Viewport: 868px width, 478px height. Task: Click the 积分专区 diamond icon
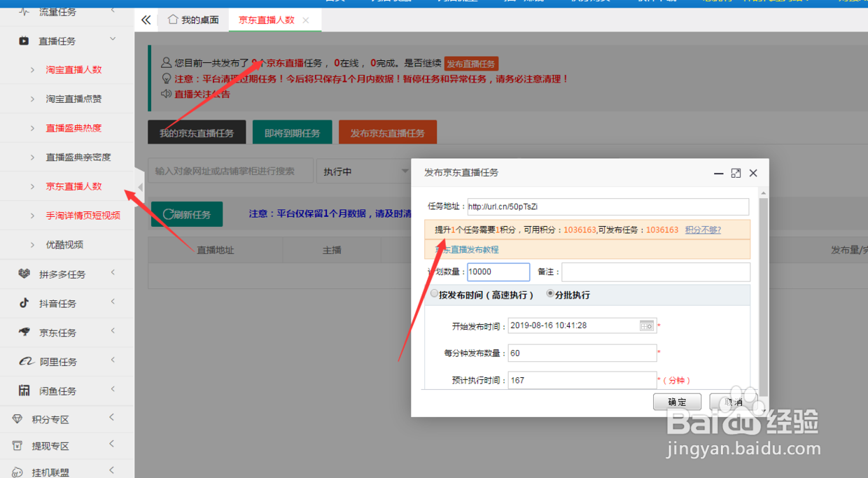point(17,419)
